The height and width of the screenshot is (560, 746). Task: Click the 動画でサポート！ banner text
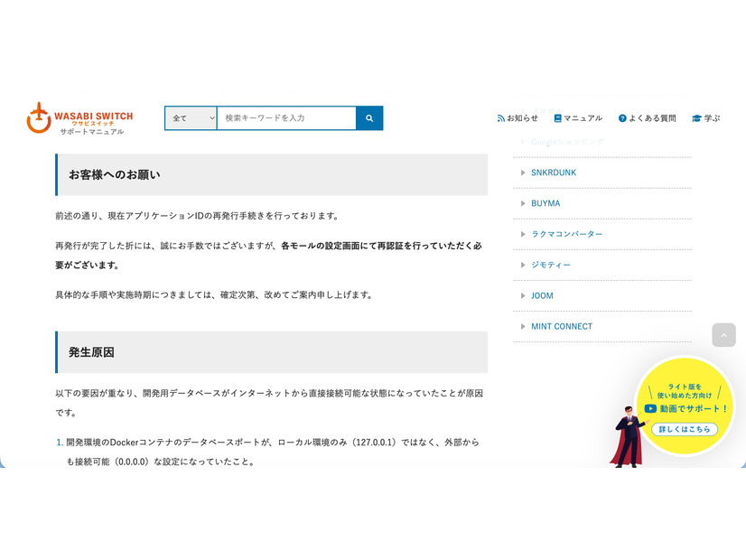tap(694, 408)
